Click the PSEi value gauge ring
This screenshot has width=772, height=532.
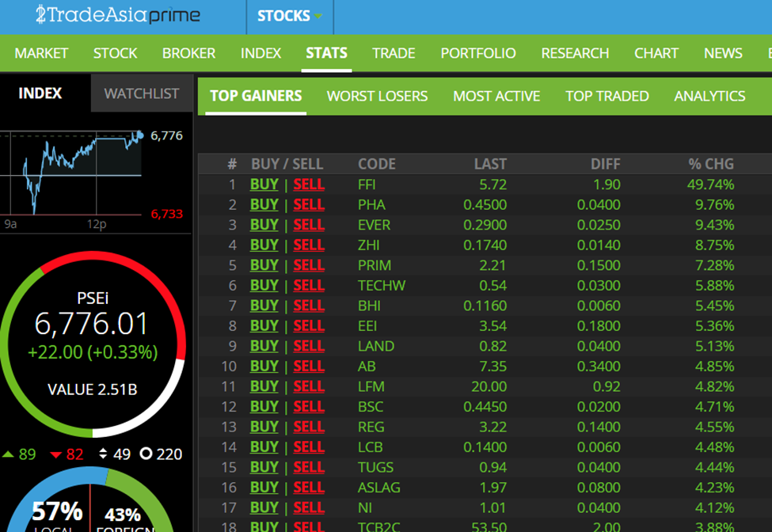(x=93, y=344)
